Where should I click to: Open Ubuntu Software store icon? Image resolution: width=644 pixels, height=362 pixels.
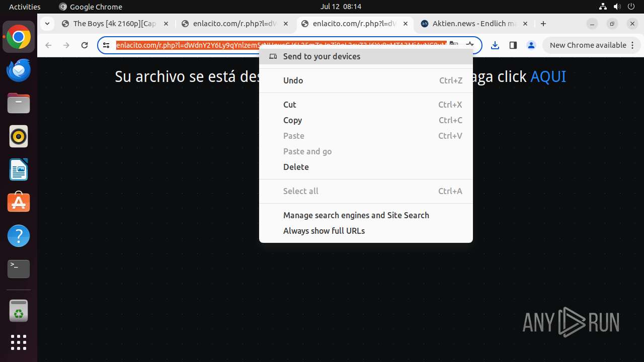tap(19, 203)
